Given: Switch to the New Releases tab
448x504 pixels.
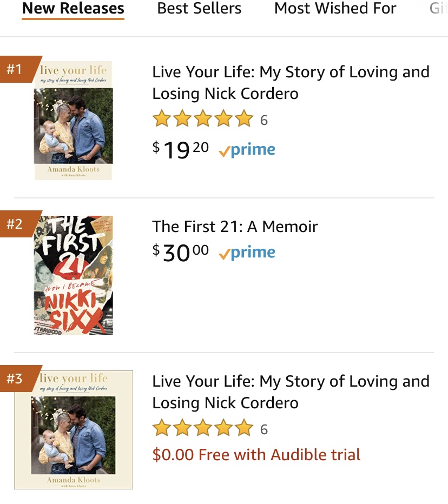Looking at the screenshot, I should click(73, 9).
